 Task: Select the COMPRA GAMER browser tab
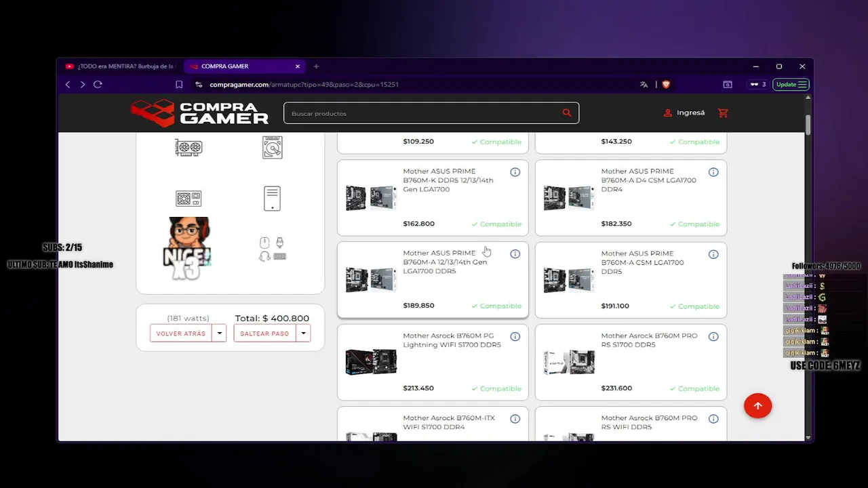coord(245,66)
